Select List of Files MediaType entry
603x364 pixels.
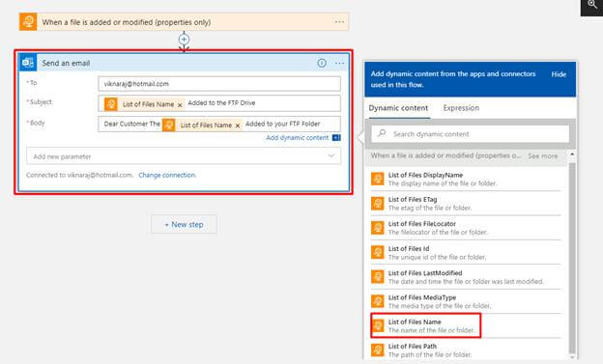(466, 301)
